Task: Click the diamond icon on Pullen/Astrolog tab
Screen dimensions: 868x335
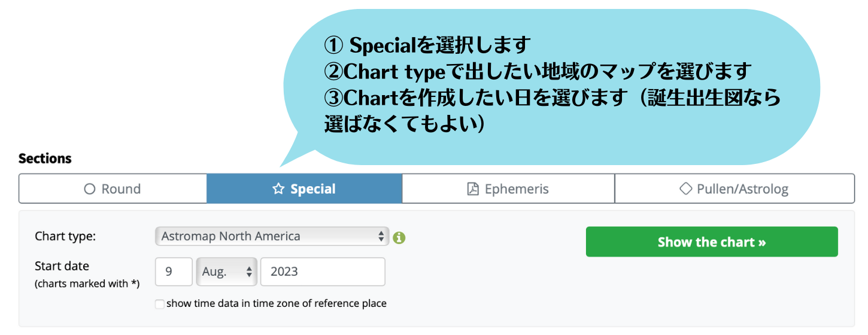Action: (686, 189)
